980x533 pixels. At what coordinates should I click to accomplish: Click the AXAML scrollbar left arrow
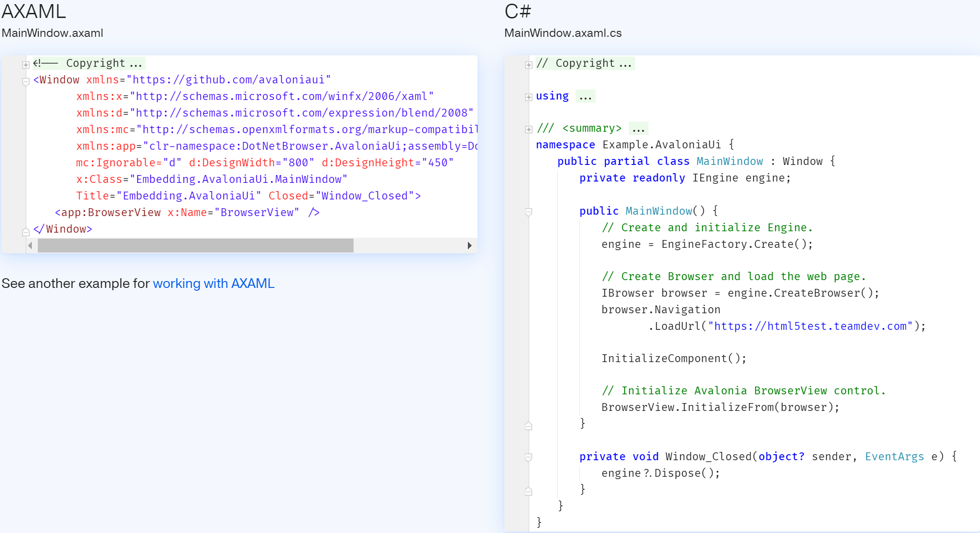pyautogui.click(x=30, y=246)
